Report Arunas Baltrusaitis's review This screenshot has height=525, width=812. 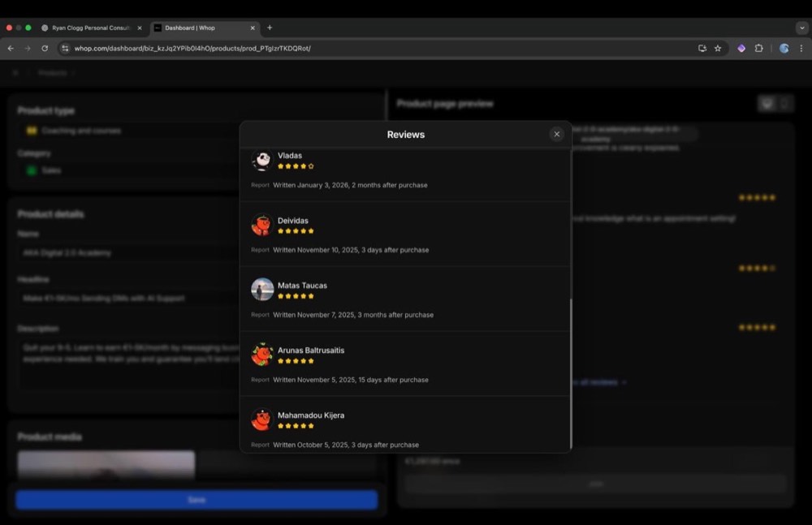(x=260, y=380)
